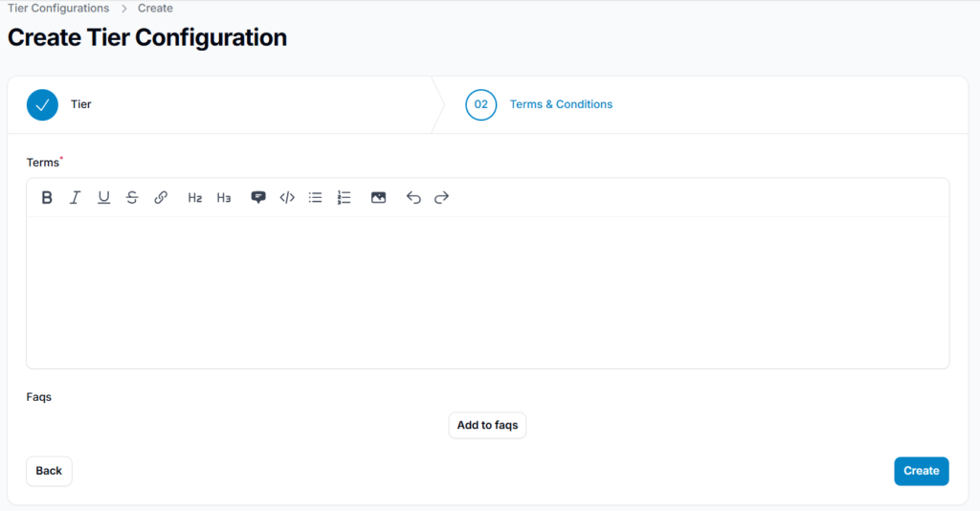Open Tier Configurations breadcrumb link
Viewport: 980px width, 511px height.
(58, 9)
